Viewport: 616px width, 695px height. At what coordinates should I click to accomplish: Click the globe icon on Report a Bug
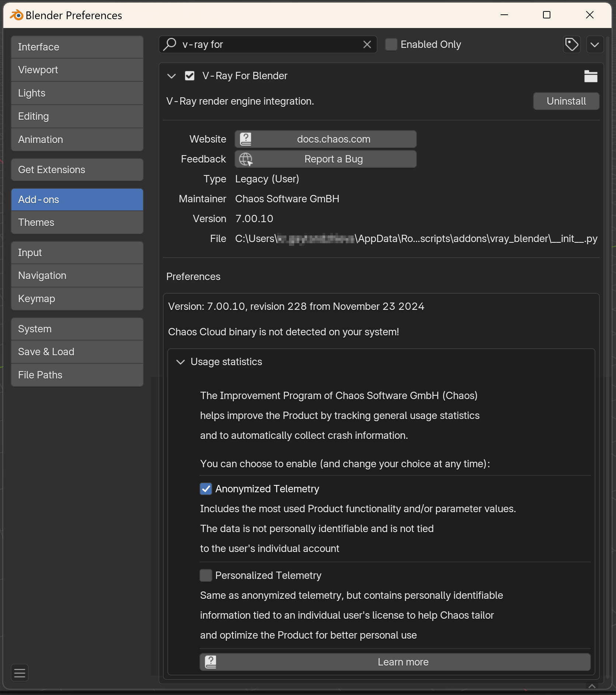click(246, 159)
